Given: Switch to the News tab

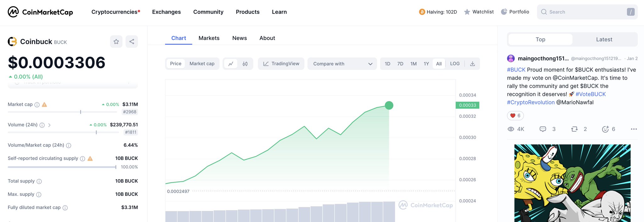Looking at the screenshot, I should pos(240,38).
